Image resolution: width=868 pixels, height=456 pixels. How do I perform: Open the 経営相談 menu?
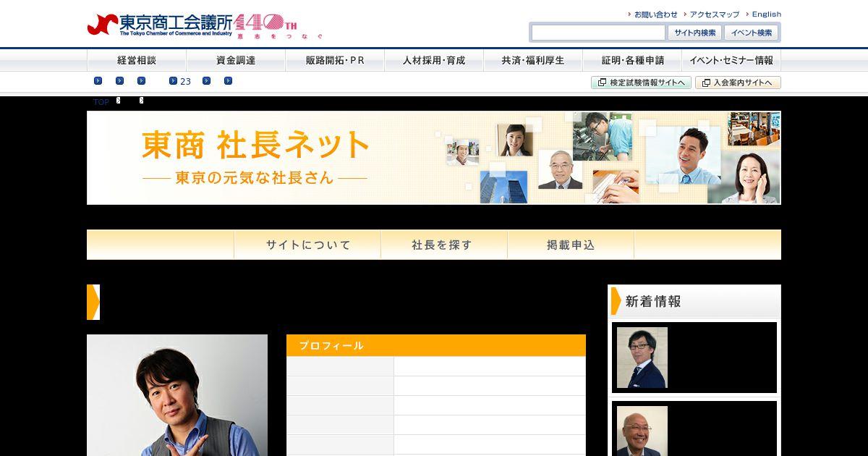137,60
